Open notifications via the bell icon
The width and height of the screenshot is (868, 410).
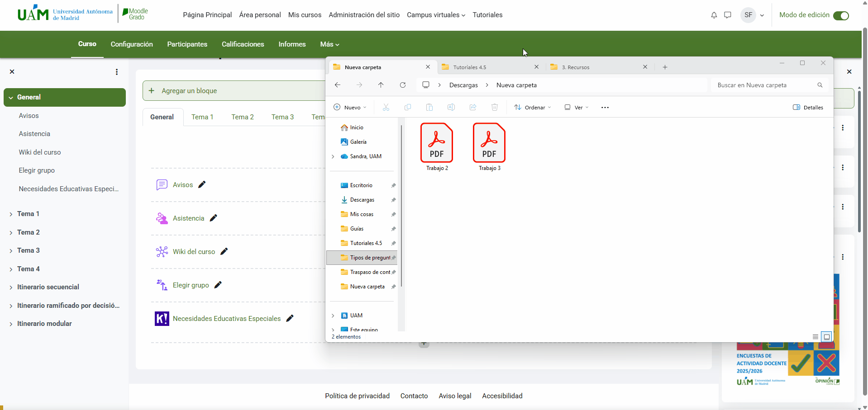(x=714, y=15)
